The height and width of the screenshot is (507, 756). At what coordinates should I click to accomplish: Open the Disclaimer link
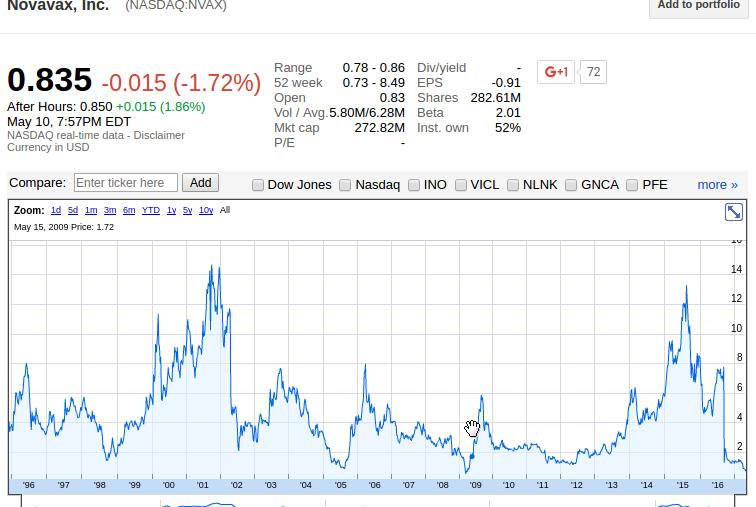tap(159, 135)
